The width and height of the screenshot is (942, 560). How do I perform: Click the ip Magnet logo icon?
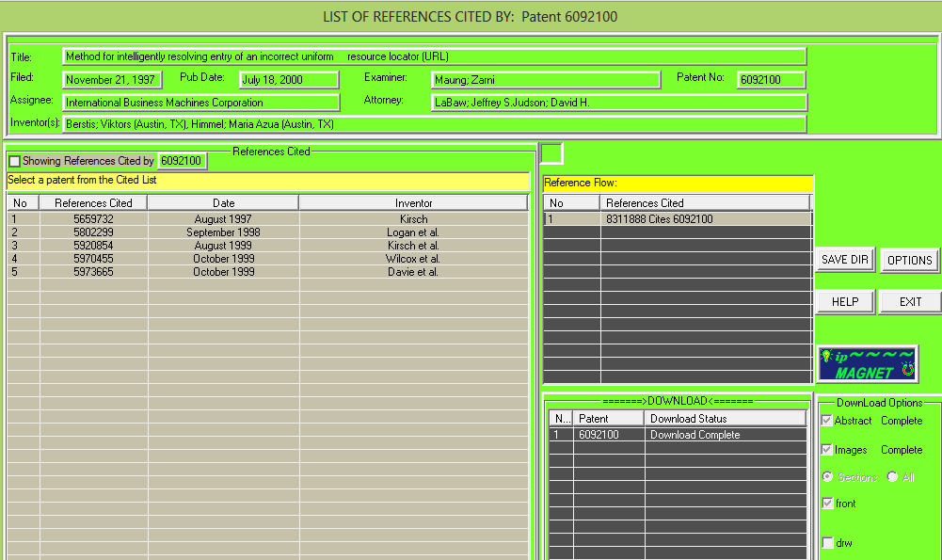point(868,364)
